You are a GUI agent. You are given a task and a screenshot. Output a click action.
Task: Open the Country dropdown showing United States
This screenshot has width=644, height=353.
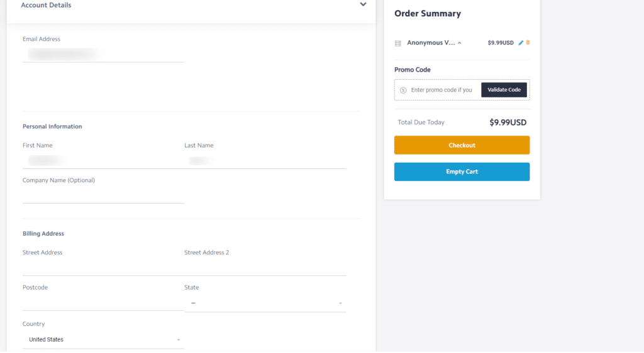coord(104,339)
